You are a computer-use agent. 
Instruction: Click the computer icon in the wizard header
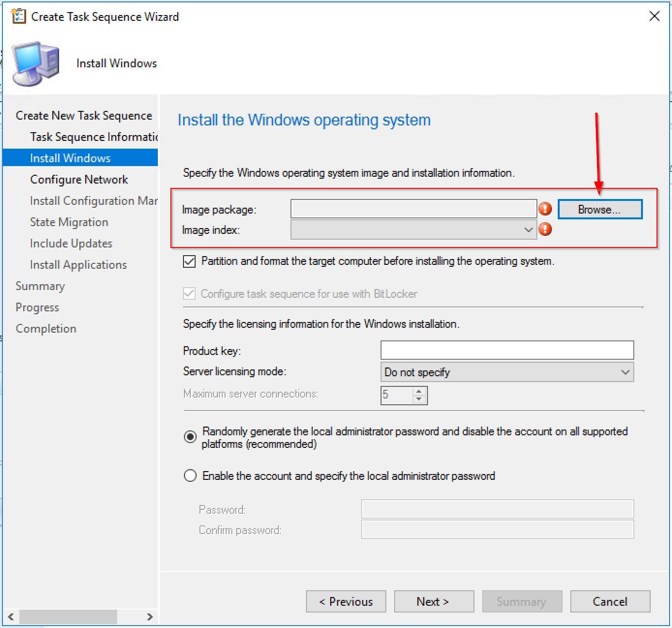tap(36, 64)
